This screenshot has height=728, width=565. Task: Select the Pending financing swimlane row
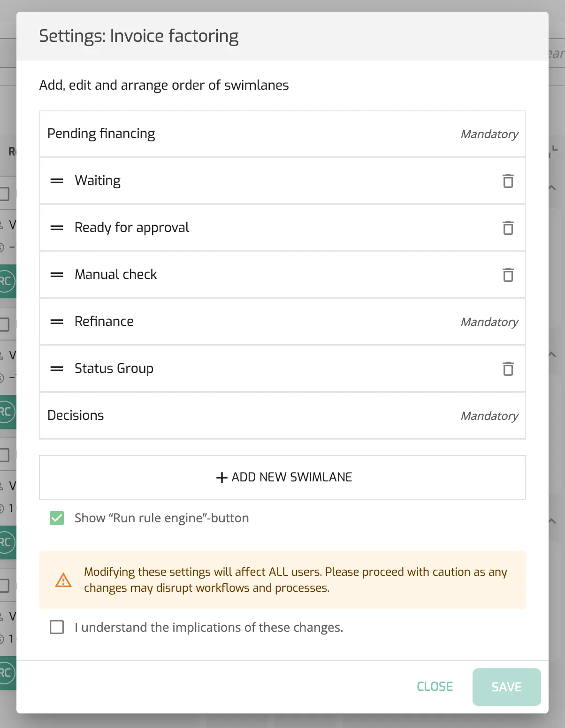[x=282, y=134]
